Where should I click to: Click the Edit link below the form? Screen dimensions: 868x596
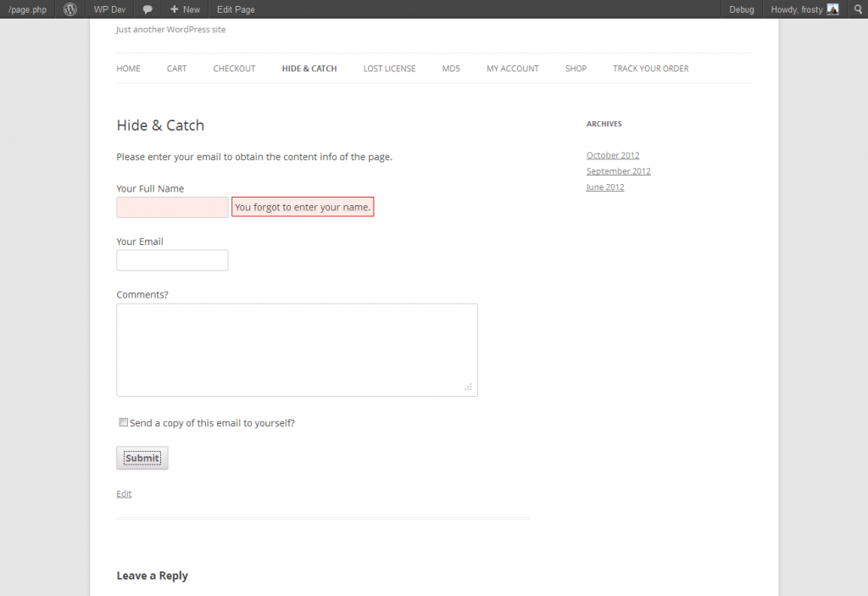pyautogui.click(x=124, y=493)
